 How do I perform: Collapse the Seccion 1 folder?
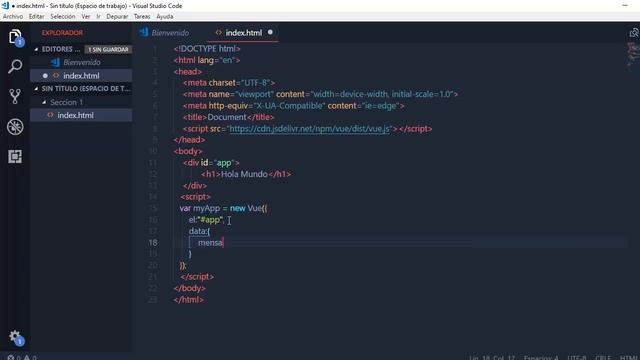pos(44,102)
